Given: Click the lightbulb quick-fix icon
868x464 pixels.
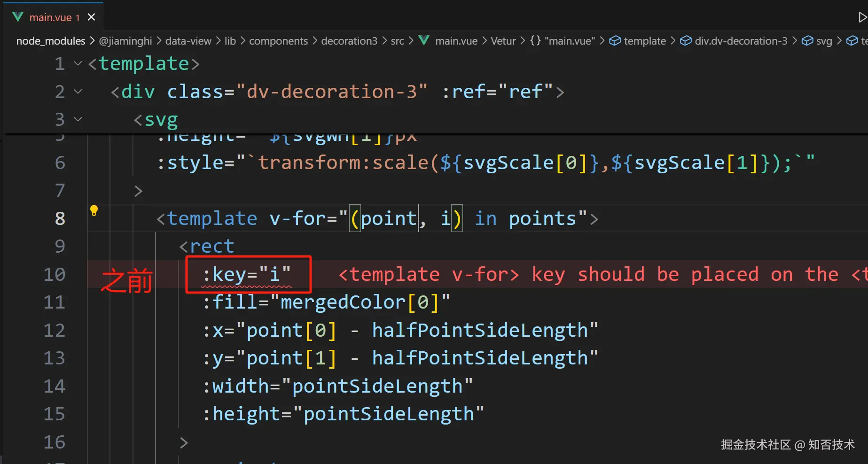Looking at the screenshot, I should tap(94, 210).
